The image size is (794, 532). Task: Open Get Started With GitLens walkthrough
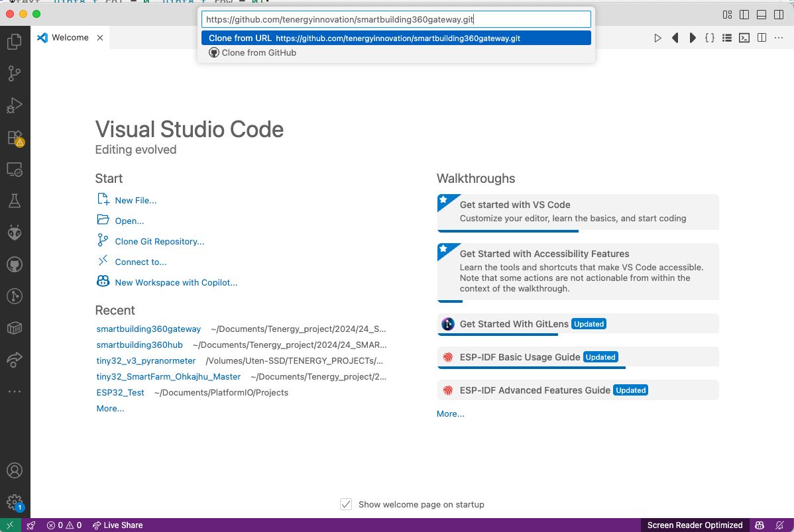(578, 324)
